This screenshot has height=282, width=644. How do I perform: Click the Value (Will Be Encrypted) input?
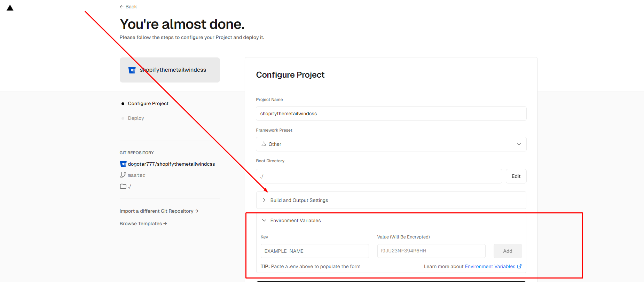(x=431, y=251)
